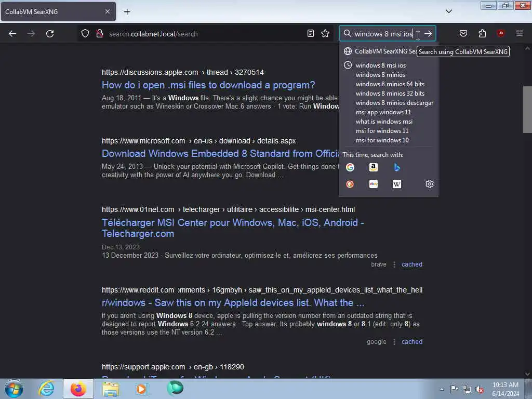Click the search magnifier icon

click(x=347, y=33)
